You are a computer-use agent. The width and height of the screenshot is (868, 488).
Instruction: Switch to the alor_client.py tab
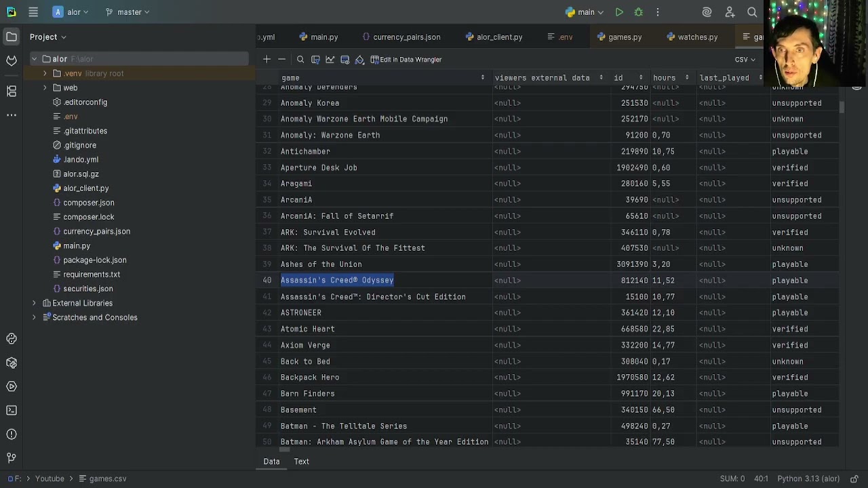pos(494,37)
